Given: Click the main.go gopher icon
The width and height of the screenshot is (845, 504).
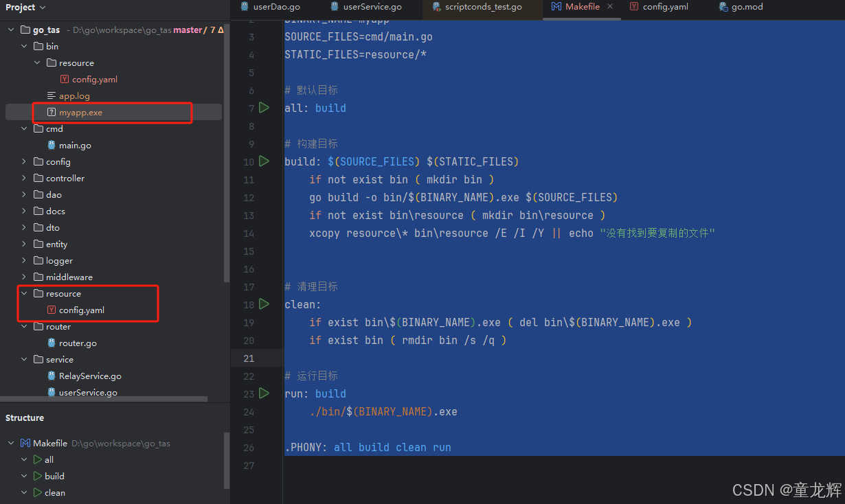Looking at the screenshot, I should (52, 146).
